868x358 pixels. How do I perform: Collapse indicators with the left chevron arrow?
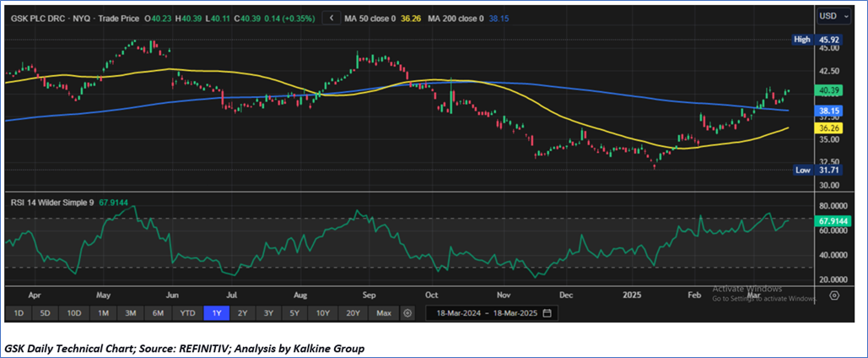332,18
